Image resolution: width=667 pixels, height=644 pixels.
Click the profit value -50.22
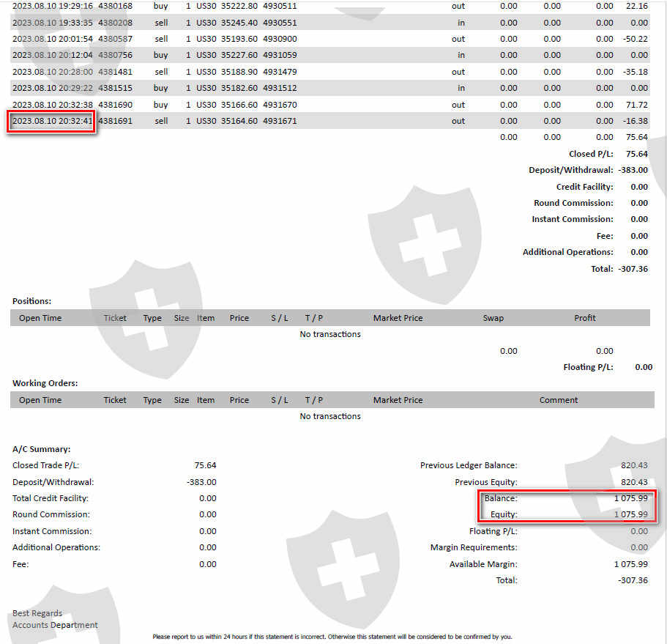[636, 39]
